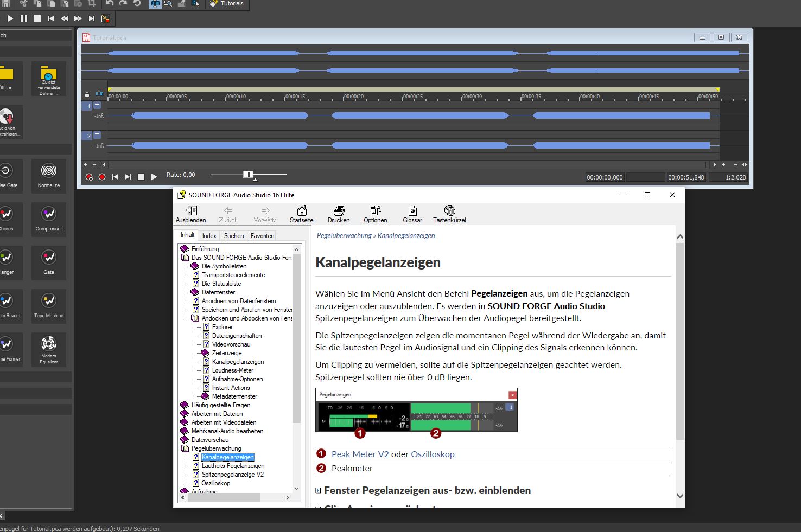This screenshot has height=532, width=801.
Task: Click Play in the data window transport
Action: click(x=154, y=177)
